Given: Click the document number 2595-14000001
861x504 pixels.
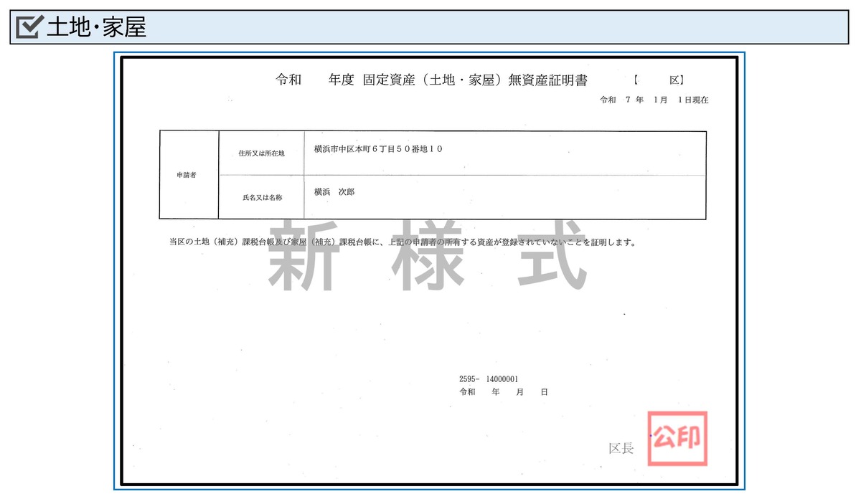Looking at the screenshot, I should pos(490,378).
